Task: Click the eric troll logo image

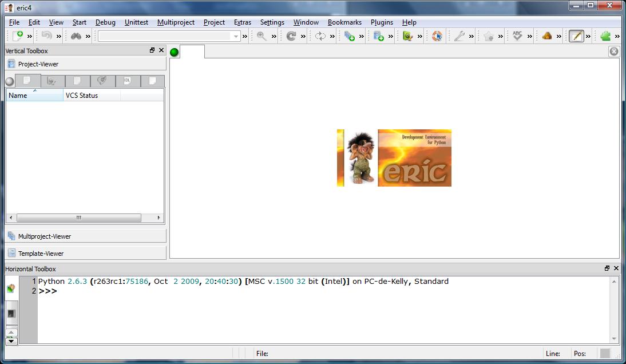Action: 394,157
